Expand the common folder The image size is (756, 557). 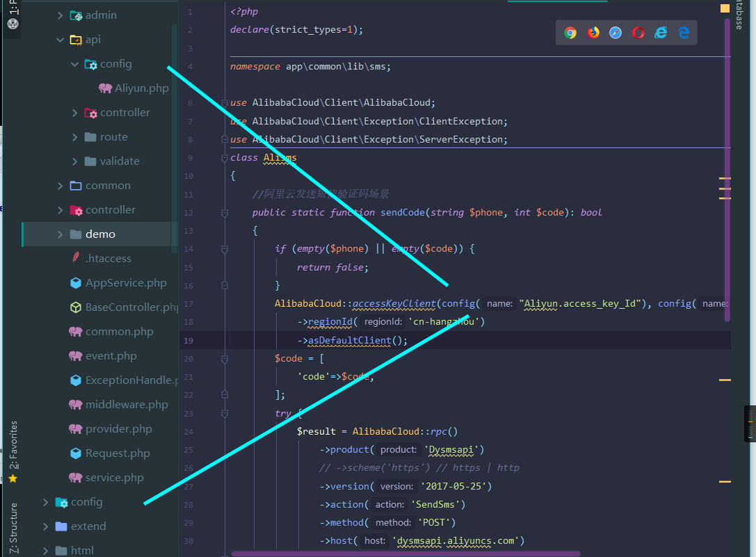(x=61, y=186)
